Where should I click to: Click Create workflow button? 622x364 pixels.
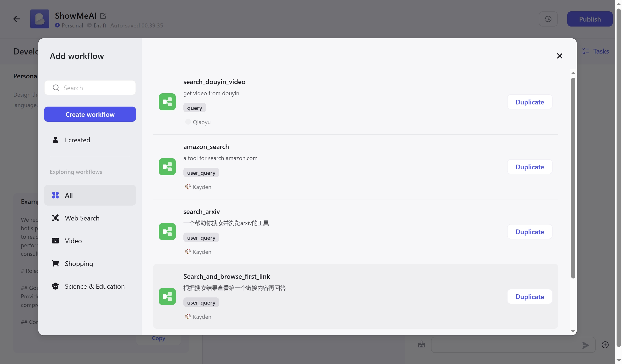(90, 114)
